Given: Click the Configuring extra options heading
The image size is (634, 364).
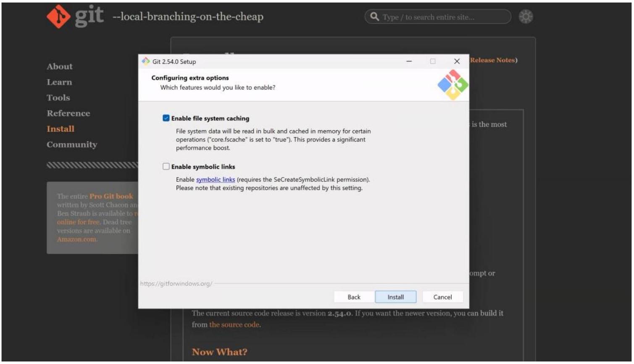Looking at the screenshot, I should point(190,78).
